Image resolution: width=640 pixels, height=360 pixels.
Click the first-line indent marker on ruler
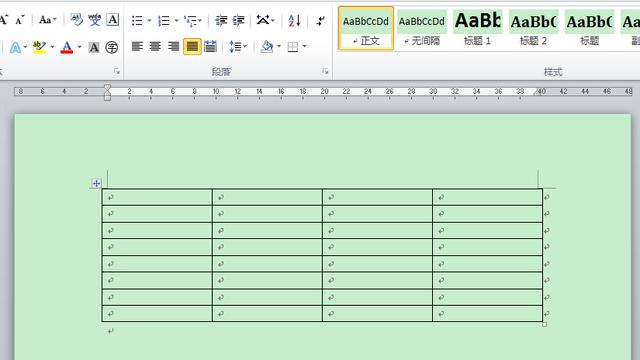click(x=107, y=87)
